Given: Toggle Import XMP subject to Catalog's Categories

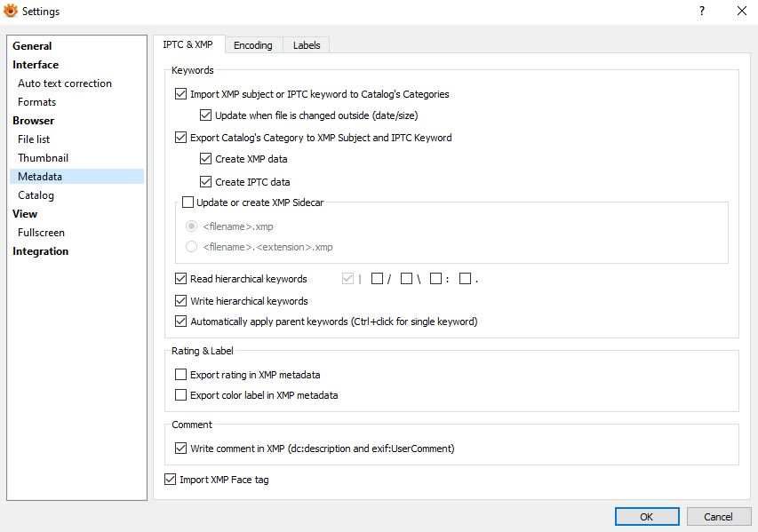Looking at the screenshot, I should pos(182,94).
